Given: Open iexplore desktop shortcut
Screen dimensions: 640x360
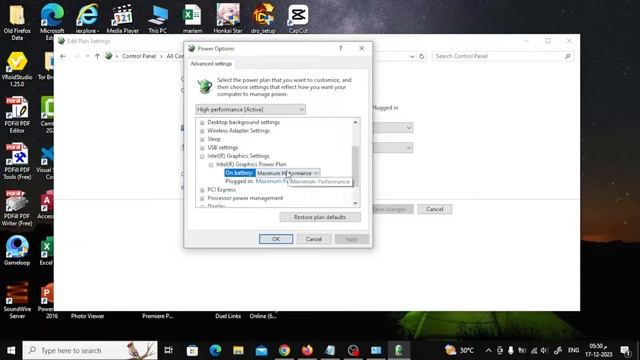Looking at the screenshot, I should click(87, 19).
